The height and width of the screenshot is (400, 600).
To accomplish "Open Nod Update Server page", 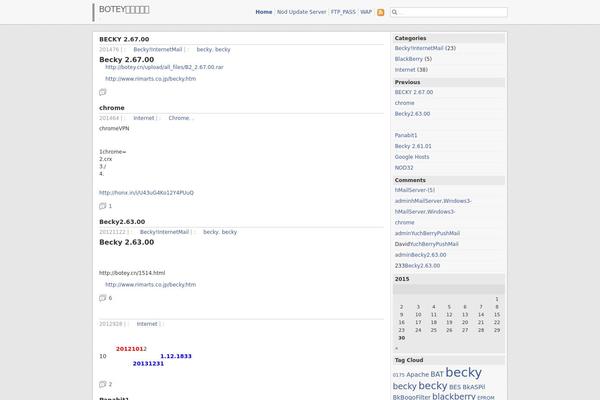I will [302, 12].
